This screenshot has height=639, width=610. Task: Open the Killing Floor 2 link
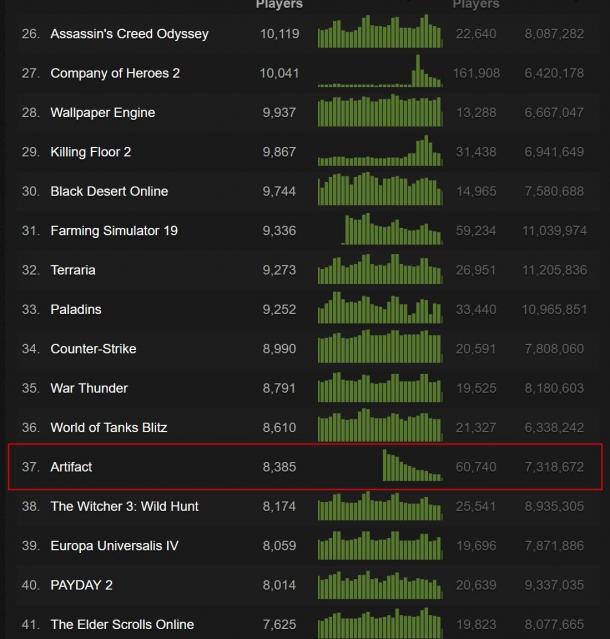[90, 152]
